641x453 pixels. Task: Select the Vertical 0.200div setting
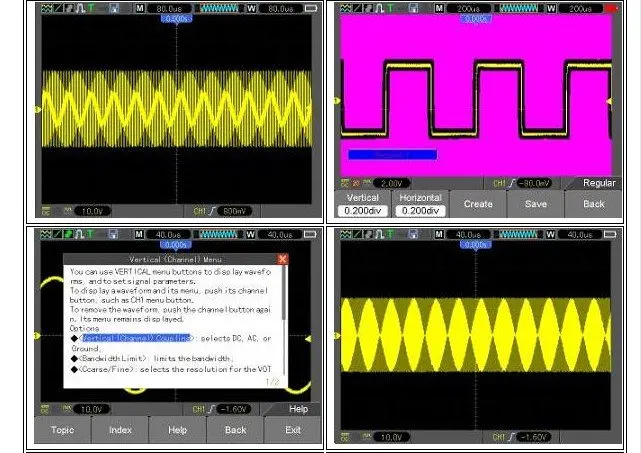(x=363, y=204)
